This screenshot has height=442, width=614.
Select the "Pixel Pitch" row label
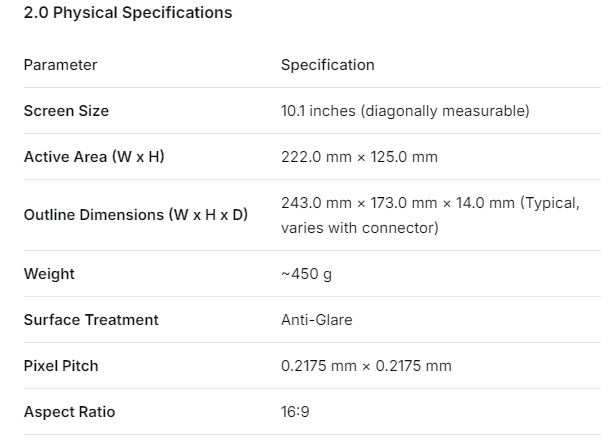pyautogui.click(x=61, y=366)
